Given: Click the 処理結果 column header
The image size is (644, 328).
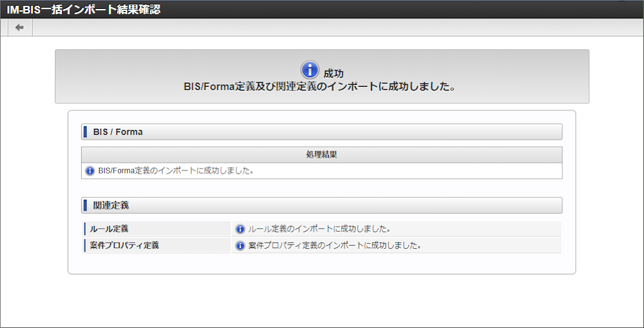Looking at the screenshot, I should coord(322,155).
